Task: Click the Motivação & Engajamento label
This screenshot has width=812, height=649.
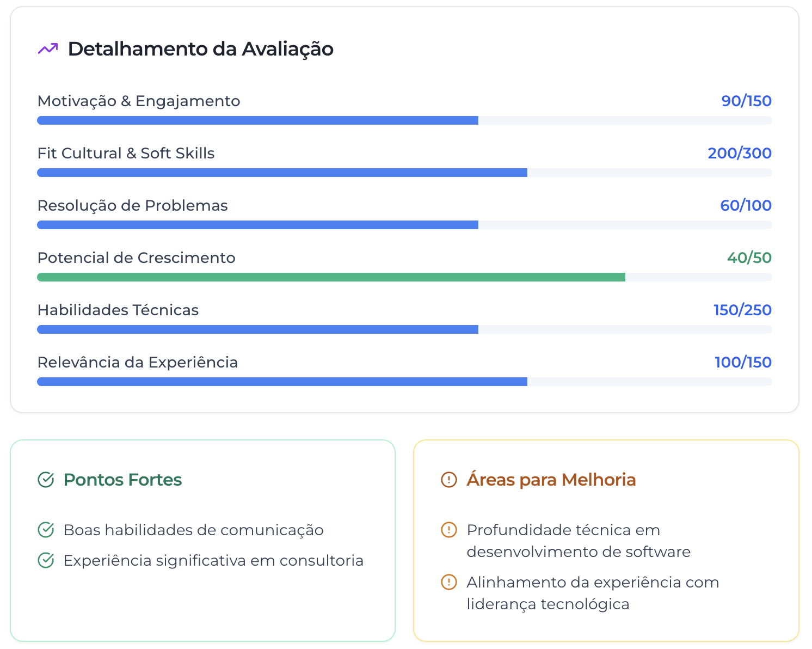Action: [138, 101]
